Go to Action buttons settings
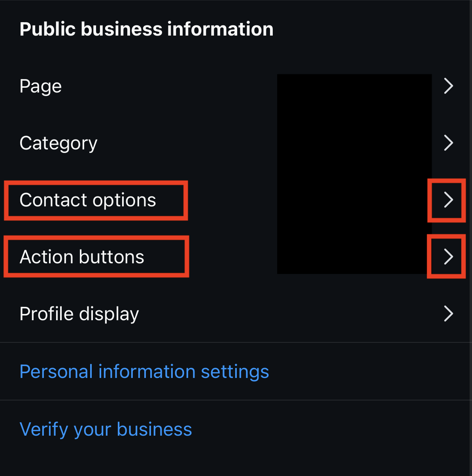This screenshot has width=472, height=476. click(x=82, y=257)
